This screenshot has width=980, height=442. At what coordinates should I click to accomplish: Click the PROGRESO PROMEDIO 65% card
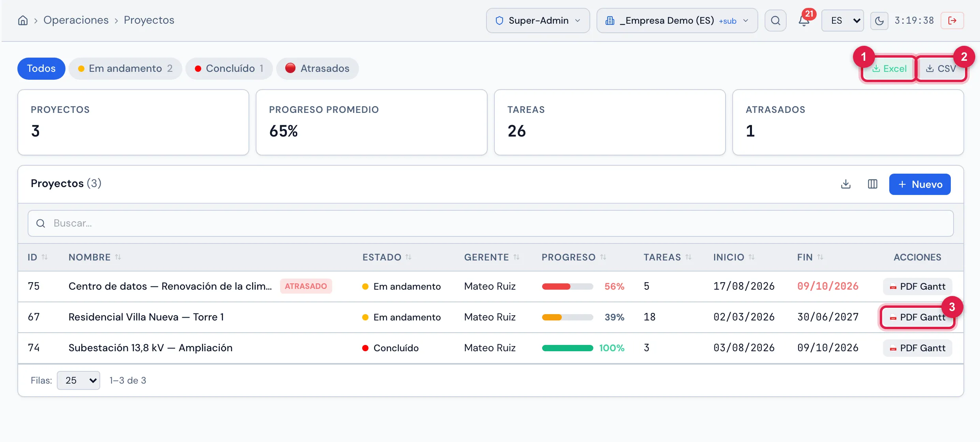tap(371, 122)
